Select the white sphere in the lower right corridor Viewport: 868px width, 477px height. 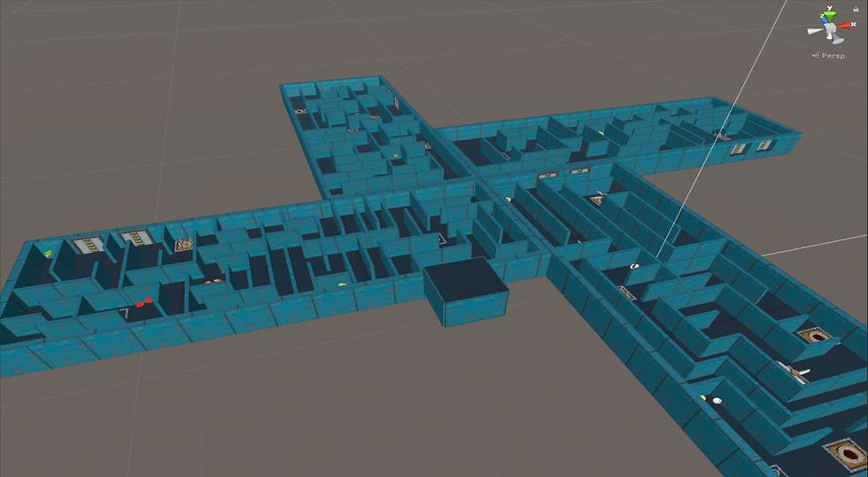[x=717, y=401]
